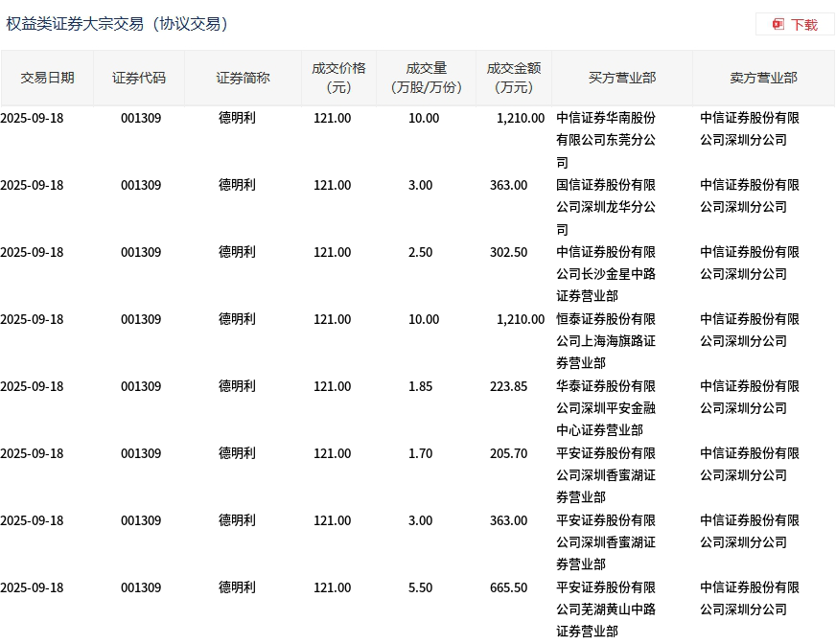Select the 买方营业部 column header
This screenshot has height=644, width=836.
click(622, 78)
